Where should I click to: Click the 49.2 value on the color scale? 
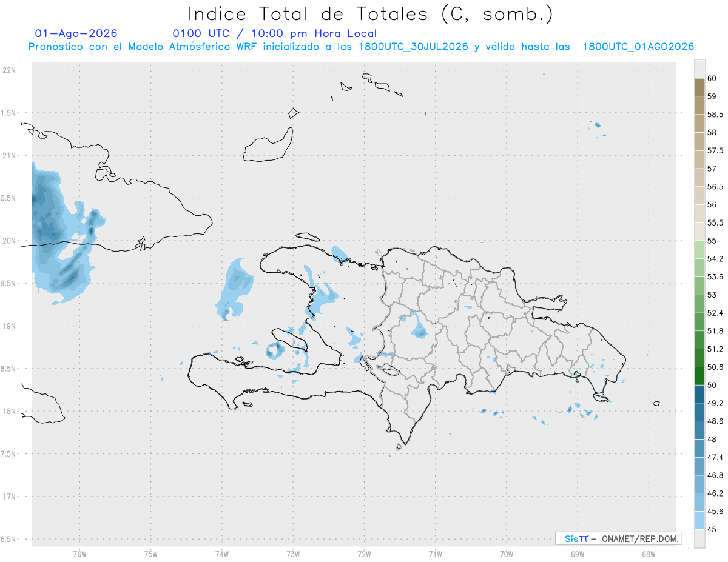click(715, 403)
